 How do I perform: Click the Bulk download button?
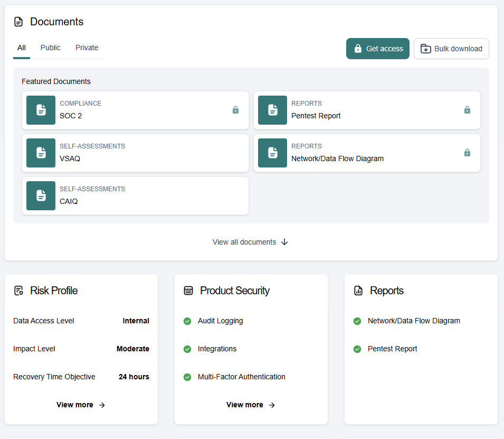pyautogui.click(x=451, y=49)
